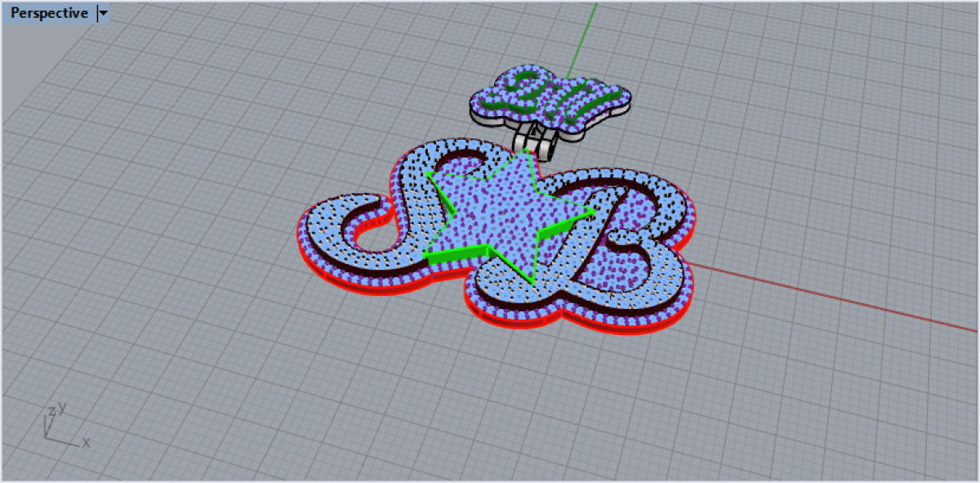
Task: Select the white bail connector ring
Action: pyautogui.click(x=534, y=141)
